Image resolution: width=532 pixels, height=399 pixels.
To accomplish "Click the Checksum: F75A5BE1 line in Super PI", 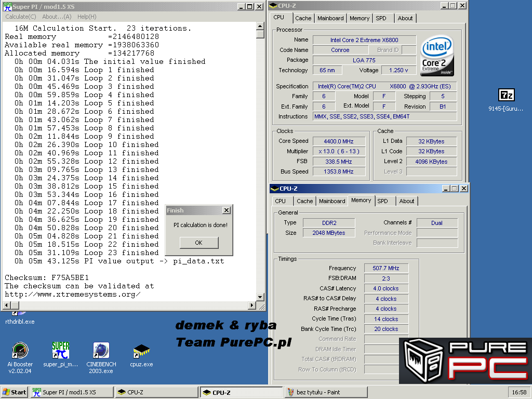I will [47, 277].
